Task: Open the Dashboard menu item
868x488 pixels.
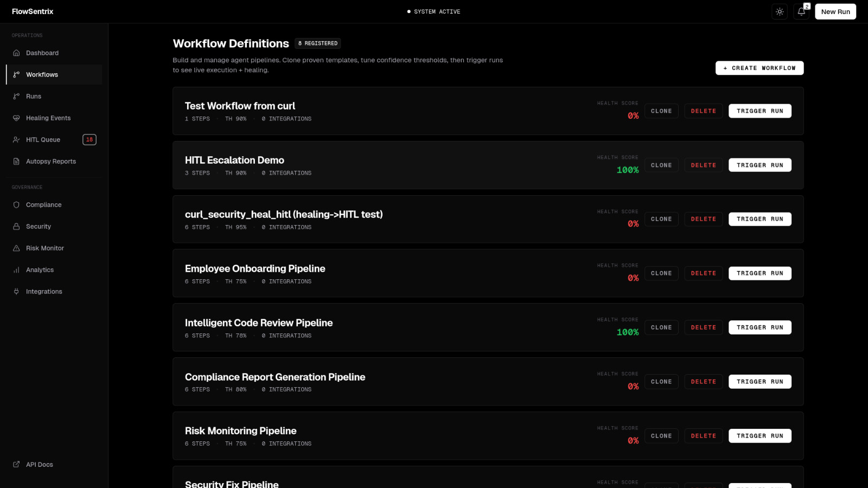Action: coord(54,53)
